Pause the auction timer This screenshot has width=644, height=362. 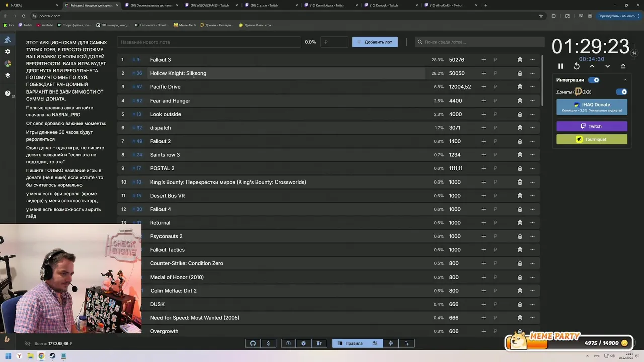tap(561, 66)
